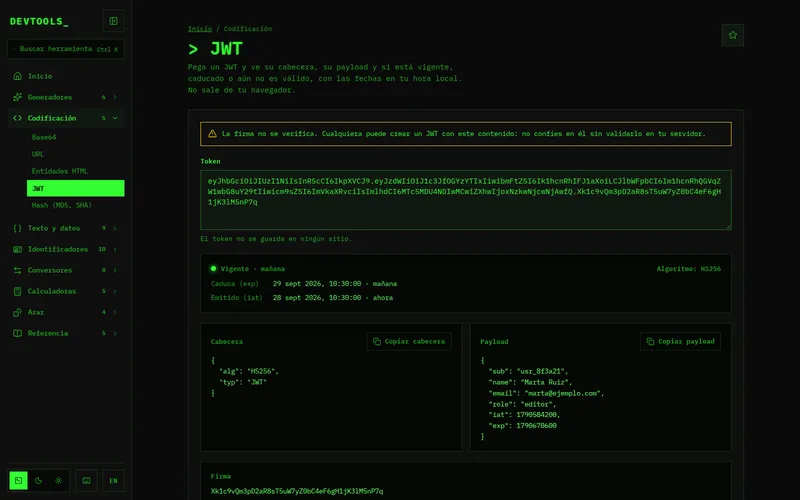Mark JWT tool as favorite with star
800x500 pixels.
(x=733, y=35)
